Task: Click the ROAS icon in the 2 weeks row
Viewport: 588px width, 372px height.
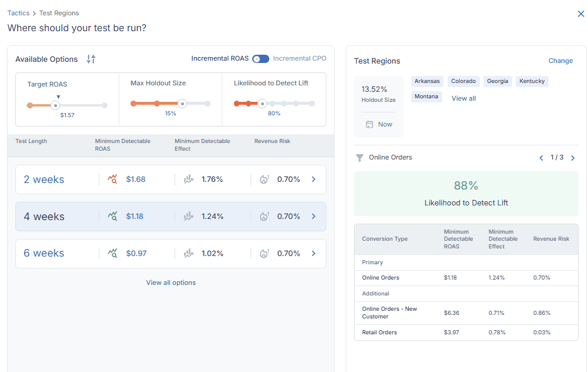Action: tap(112, 179)
